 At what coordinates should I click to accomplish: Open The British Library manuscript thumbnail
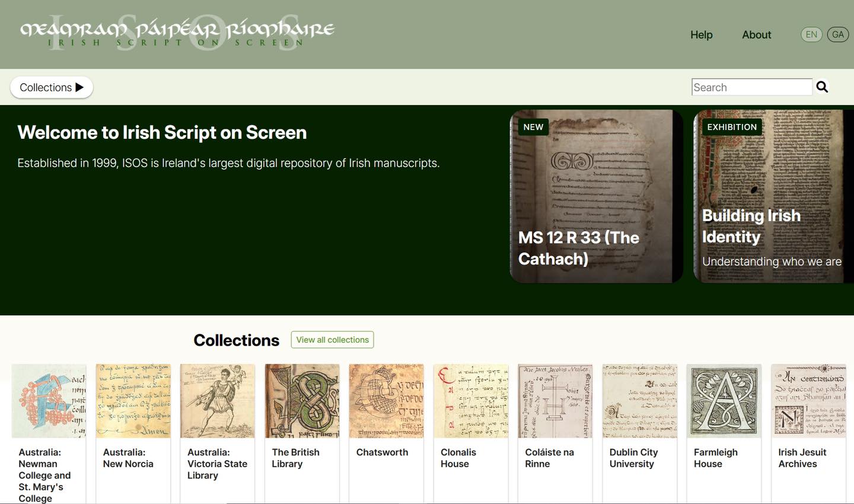(x=302, y=401)
